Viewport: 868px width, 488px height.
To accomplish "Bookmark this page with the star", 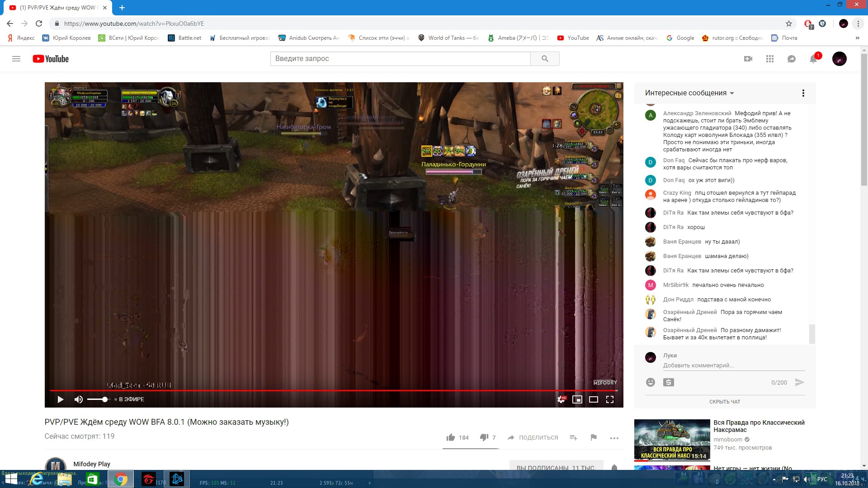I will pos(789,23).
